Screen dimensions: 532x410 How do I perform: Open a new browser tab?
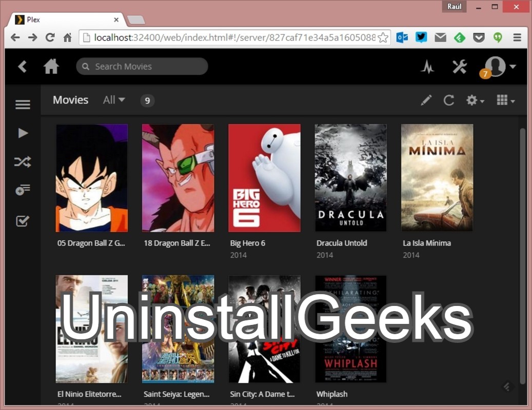pos(136,20)
